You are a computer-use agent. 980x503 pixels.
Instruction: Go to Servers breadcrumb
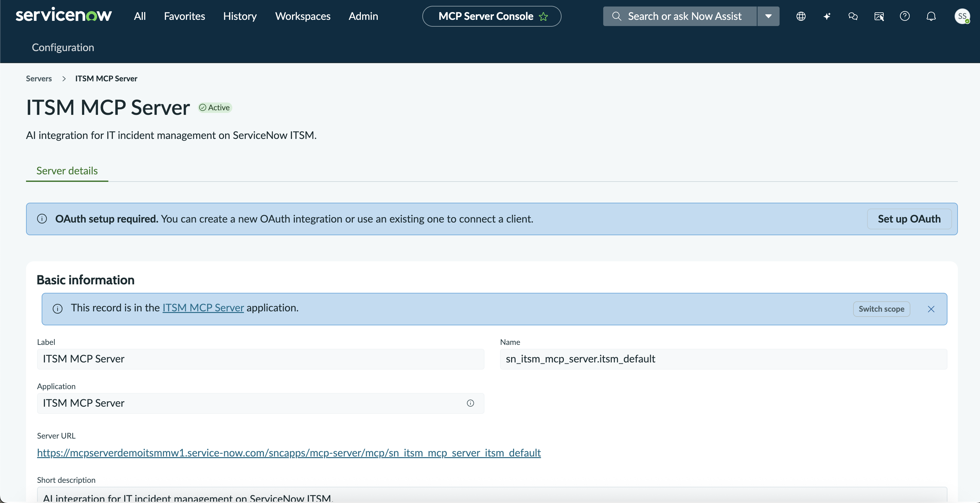[x=39, y=78]
